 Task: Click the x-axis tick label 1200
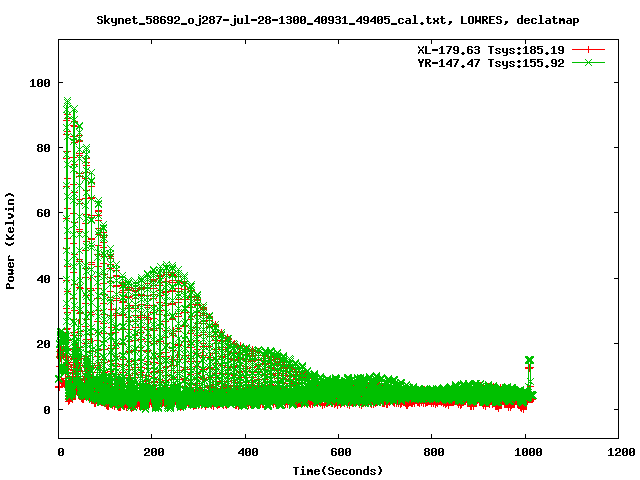tap(620, 452)
